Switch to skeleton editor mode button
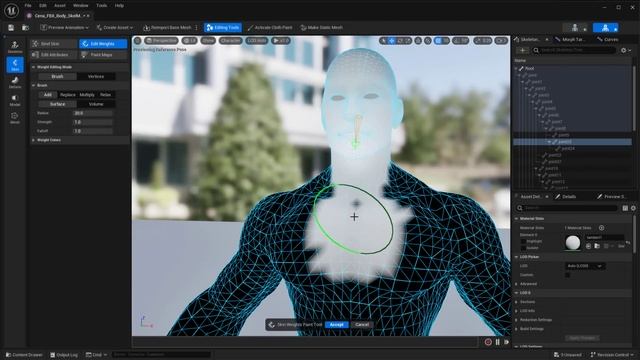Image resolution: width=640 pixels, height=360 pixels. pyautogui.click(x=575, y=28)
